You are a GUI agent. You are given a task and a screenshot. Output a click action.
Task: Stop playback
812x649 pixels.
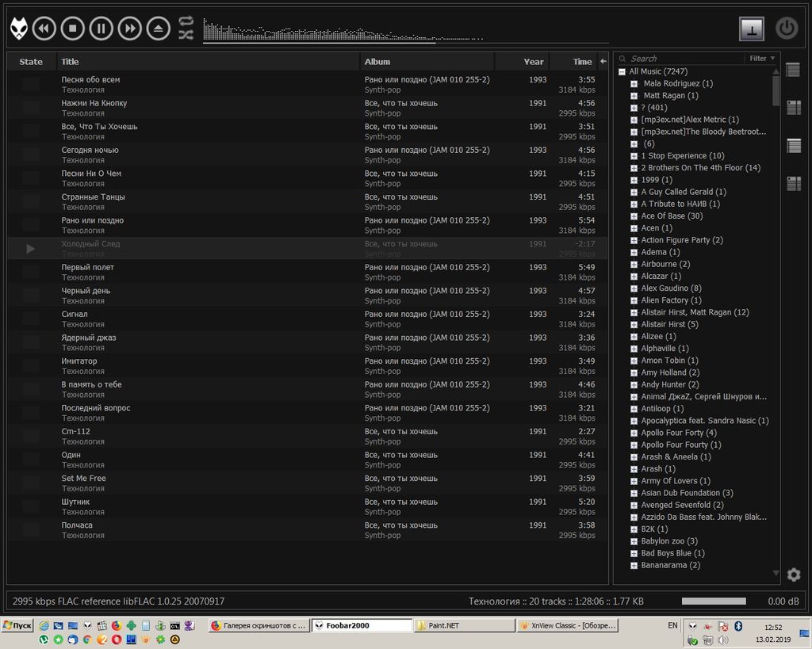click(73, 29)
